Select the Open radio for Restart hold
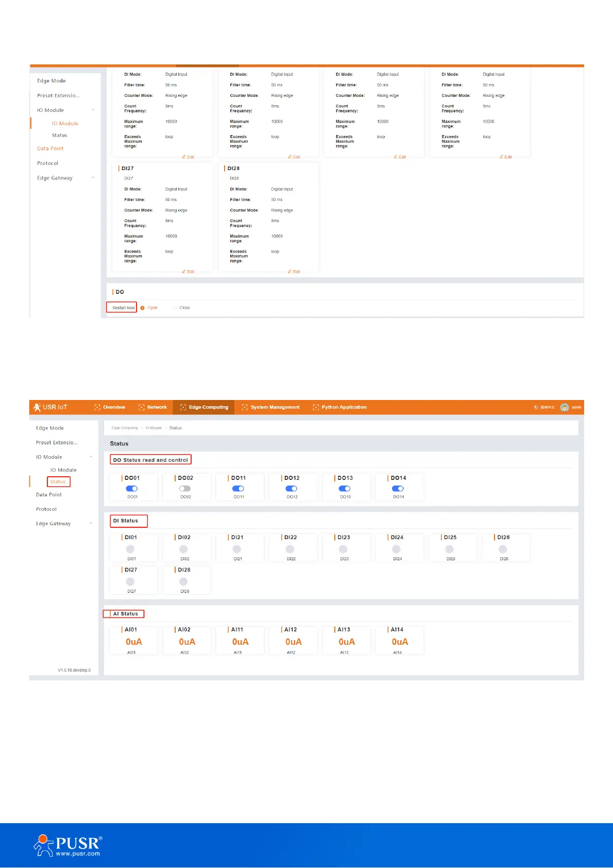Screen dimensions: 613x868 (143, 308)
